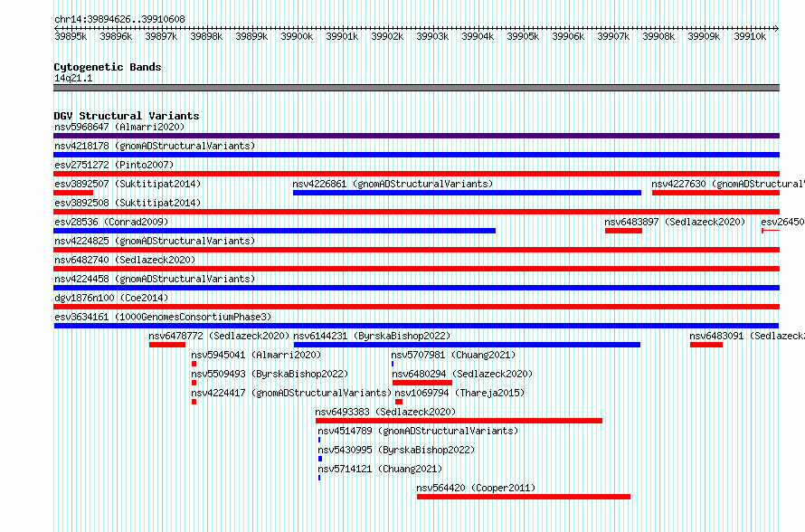Screen dimensions: 805x532
Task: Click the blue nsv4226861 variant bar
Action: (x=468, y=193)
